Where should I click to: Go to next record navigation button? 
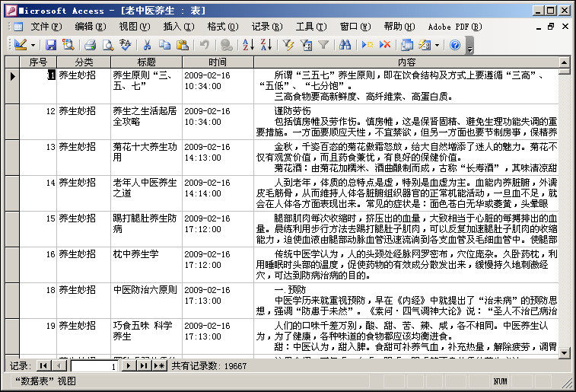128,365
